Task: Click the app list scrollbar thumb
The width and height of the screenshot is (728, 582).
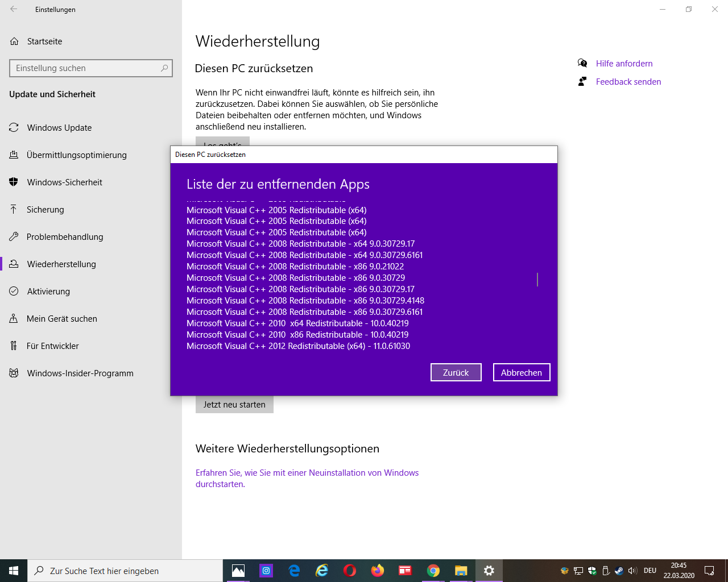Action: [537, 280]
